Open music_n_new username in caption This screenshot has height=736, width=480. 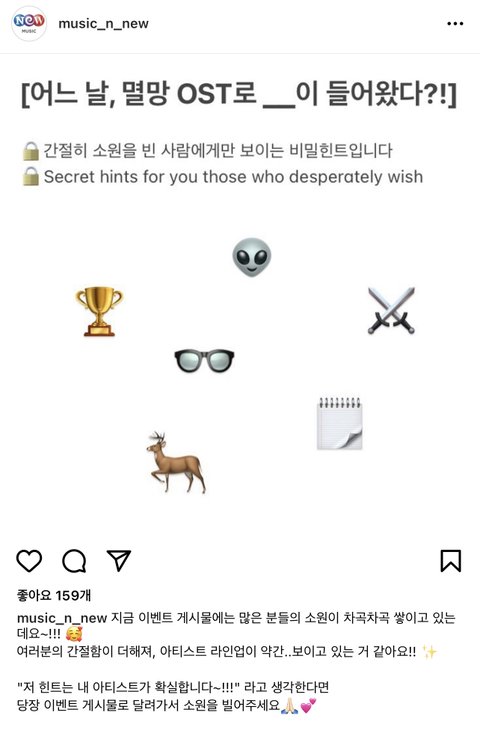point(62,618)
